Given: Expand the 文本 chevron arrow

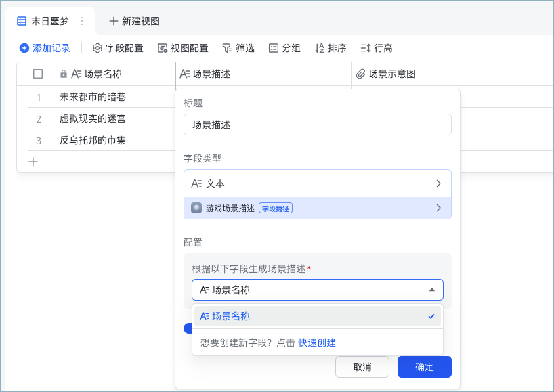Looking at the screenshot, I should point(438,183).
